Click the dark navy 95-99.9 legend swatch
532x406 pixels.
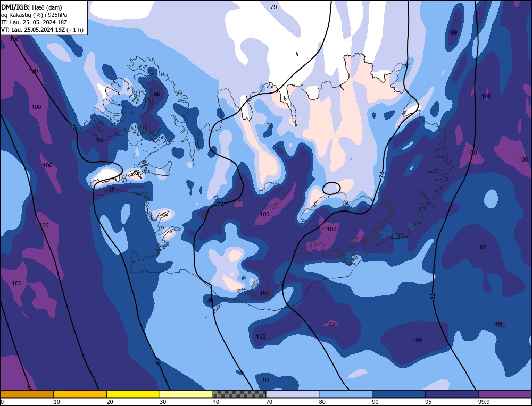click(452, 394)
